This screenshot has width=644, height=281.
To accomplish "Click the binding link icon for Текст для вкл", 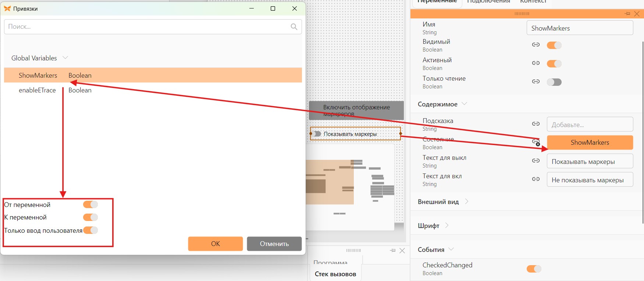I will pos(536,179).
